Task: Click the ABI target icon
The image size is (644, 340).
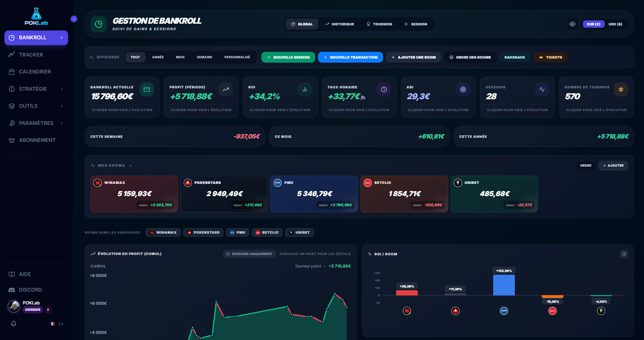Action: tap(463, 89)
